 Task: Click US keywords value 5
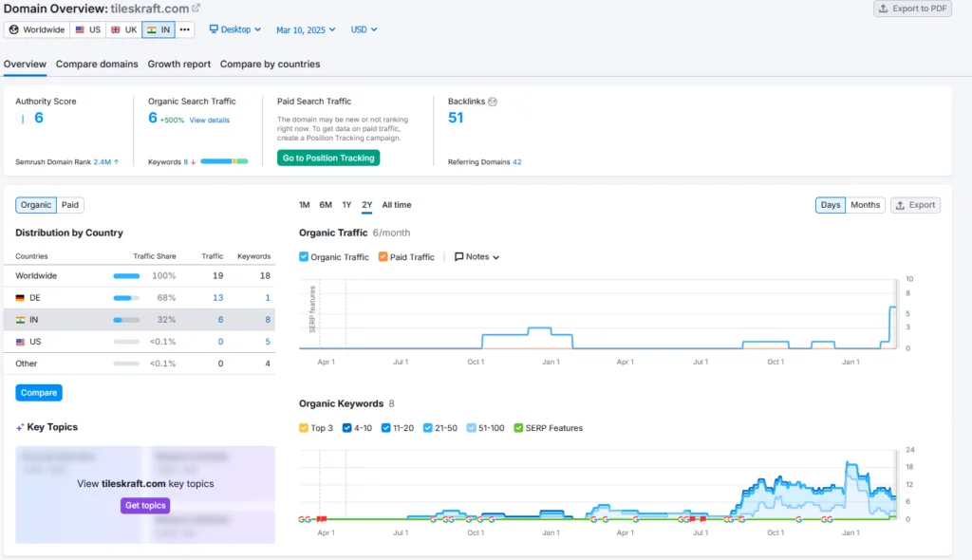[x=268, y=342]
